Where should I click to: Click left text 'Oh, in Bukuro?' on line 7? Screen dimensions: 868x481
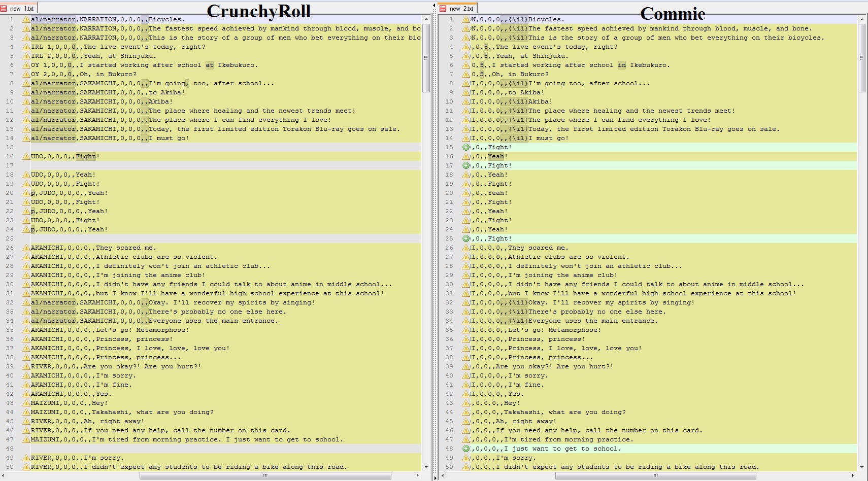(x=108, y=74)
